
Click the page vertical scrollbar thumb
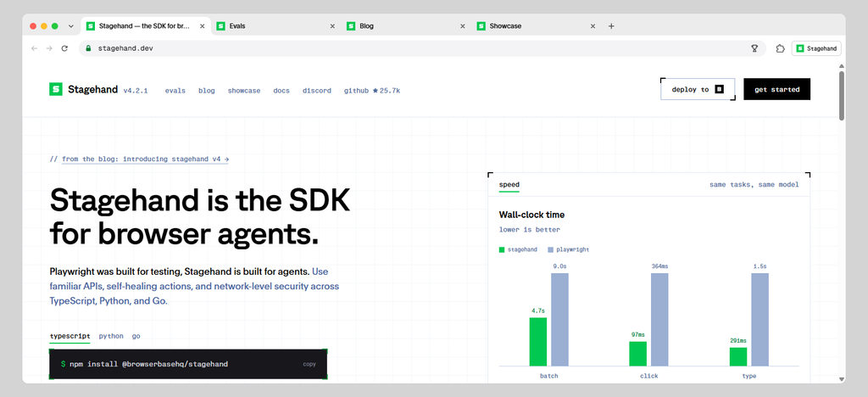tap(842, 95)
